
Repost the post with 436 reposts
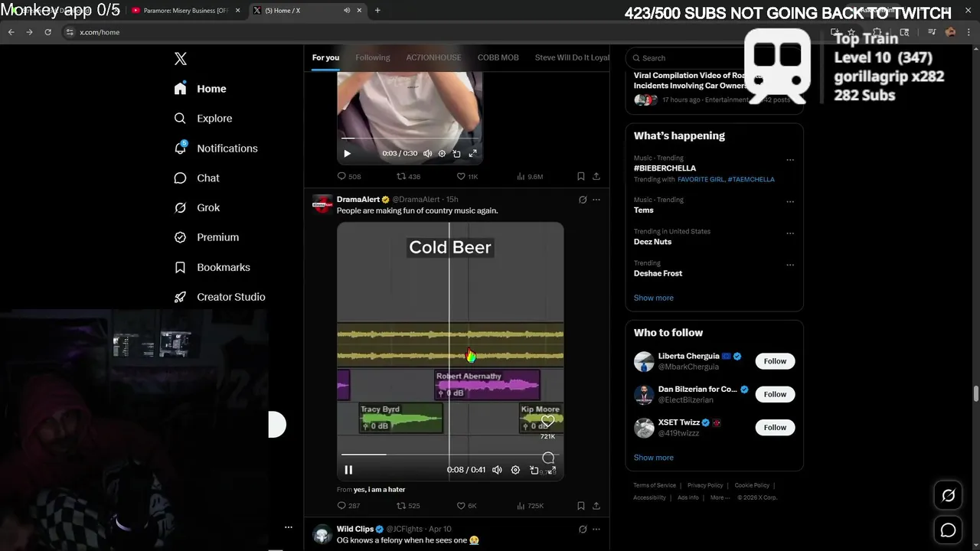tap(408, 176)
